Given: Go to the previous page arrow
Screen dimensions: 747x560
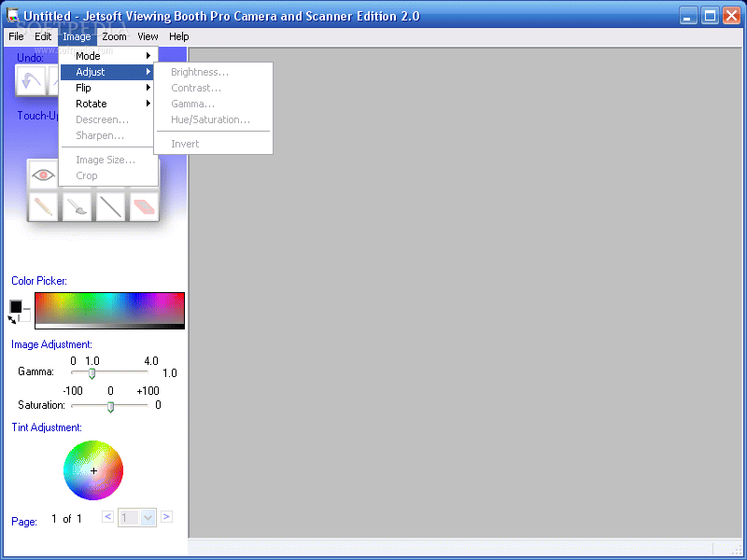Looking at the screenshot, I should click(x=107, y=517).
